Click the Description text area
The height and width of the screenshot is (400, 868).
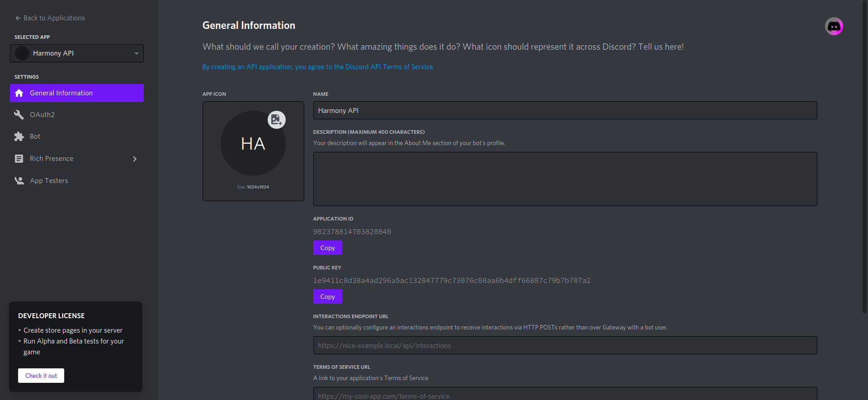[x=565, y=179]
